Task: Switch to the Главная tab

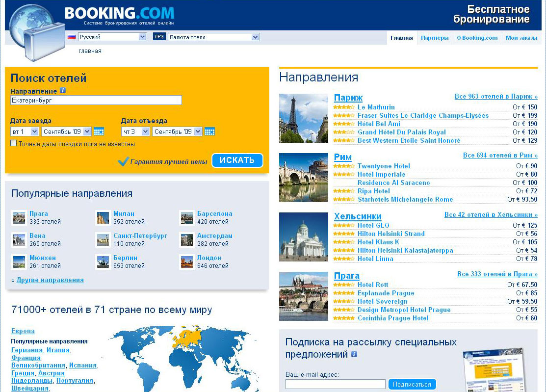Action: click(x=401, y=38)
